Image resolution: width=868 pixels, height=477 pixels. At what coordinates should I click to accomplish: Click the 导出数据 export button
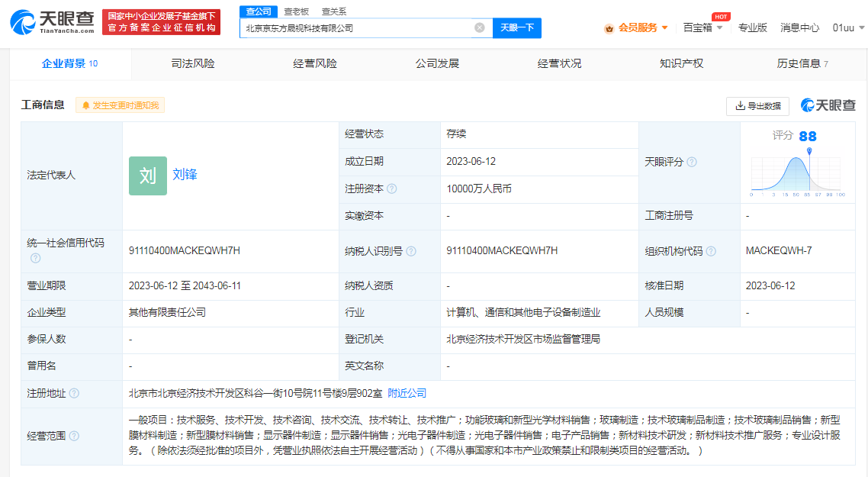point(758,106)
